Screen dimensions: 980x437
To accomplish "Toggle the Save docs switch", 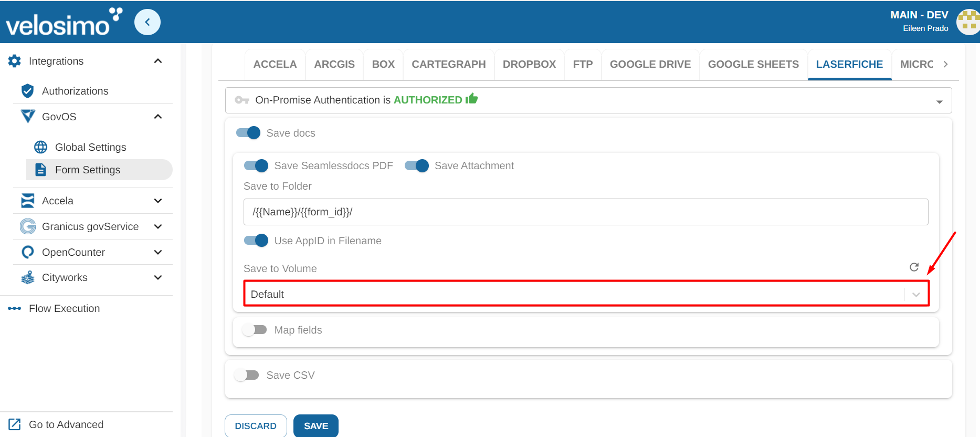I will tap(248, 133).
